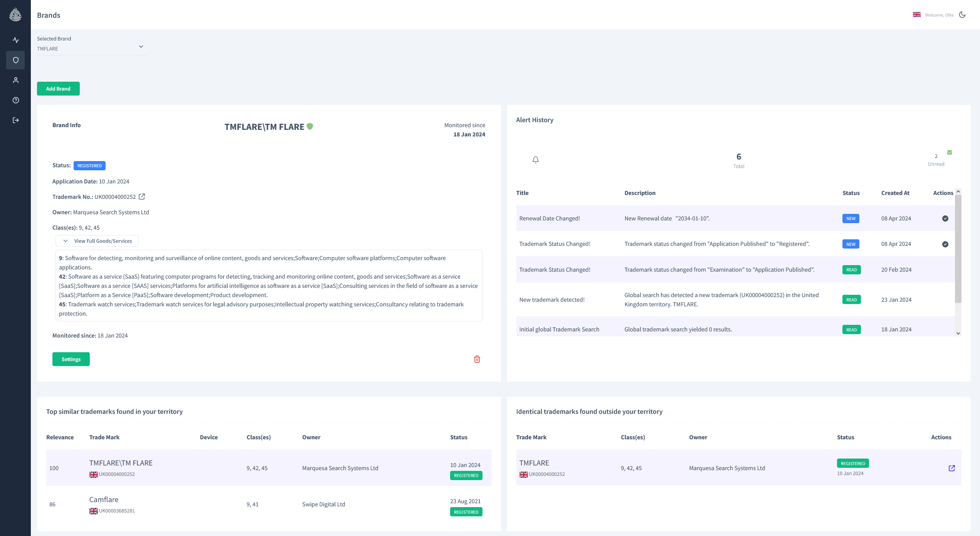
Task: Click the Add Brand button
Action: click(58, 89)
